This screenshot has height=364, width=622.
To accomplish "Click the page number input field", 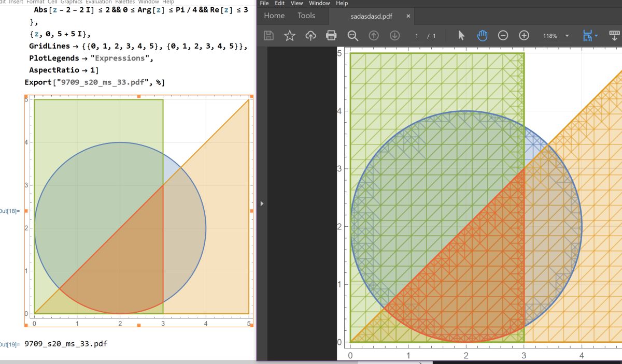I will pyautogui.click(x=416, y=36).
